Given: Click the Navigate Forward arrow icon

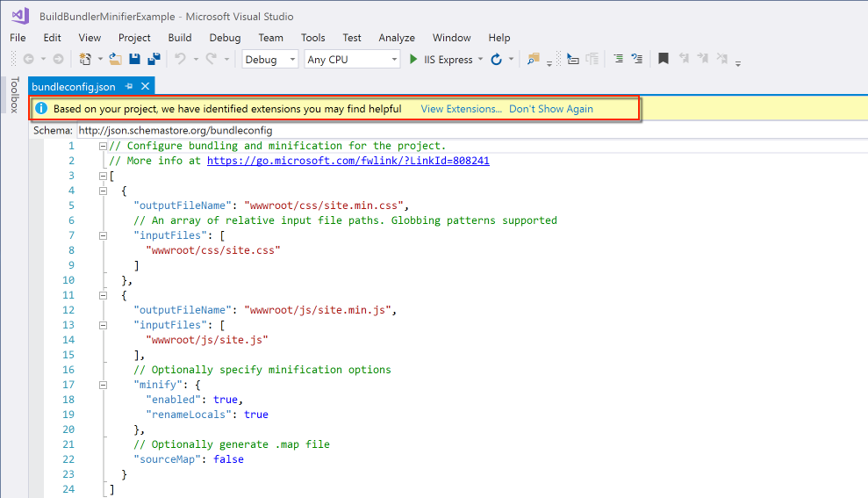Looking at the screenshot, I should click(x=58, y=59).
